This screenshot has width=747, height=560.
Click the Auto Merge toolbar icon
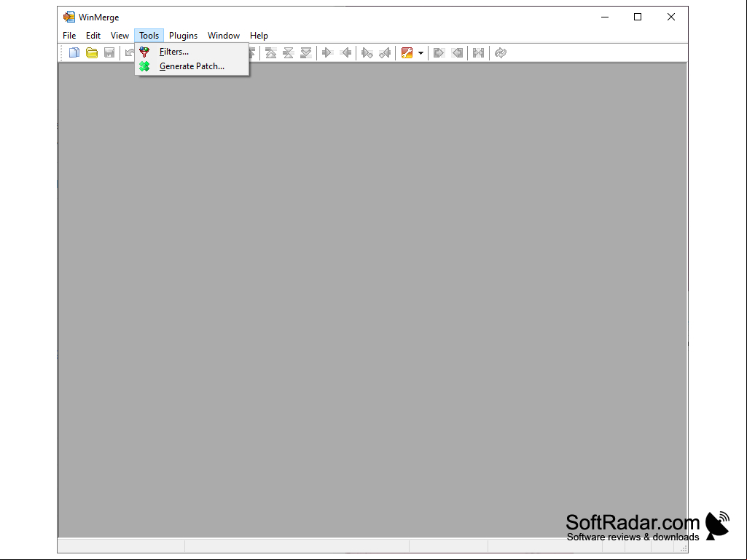(x=478, y=53)
